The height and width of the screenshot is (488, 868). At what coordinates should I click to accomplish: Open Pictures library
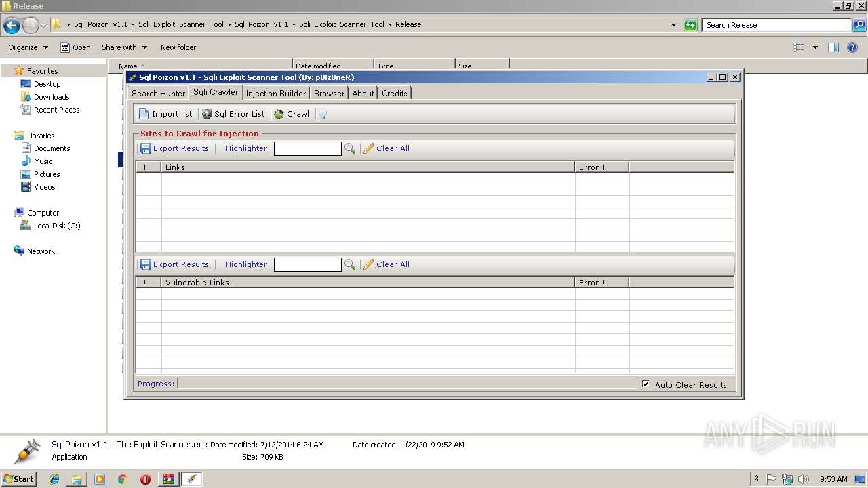pos(47,174)
